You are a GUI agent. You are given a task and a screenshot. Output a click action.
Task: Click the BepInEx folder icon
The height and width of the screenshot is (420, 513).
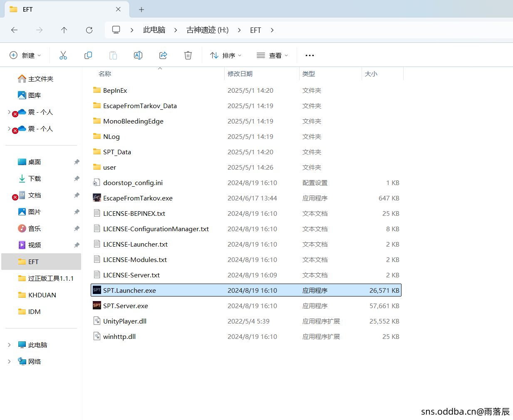pyautogui.click(x=97, y=90)
